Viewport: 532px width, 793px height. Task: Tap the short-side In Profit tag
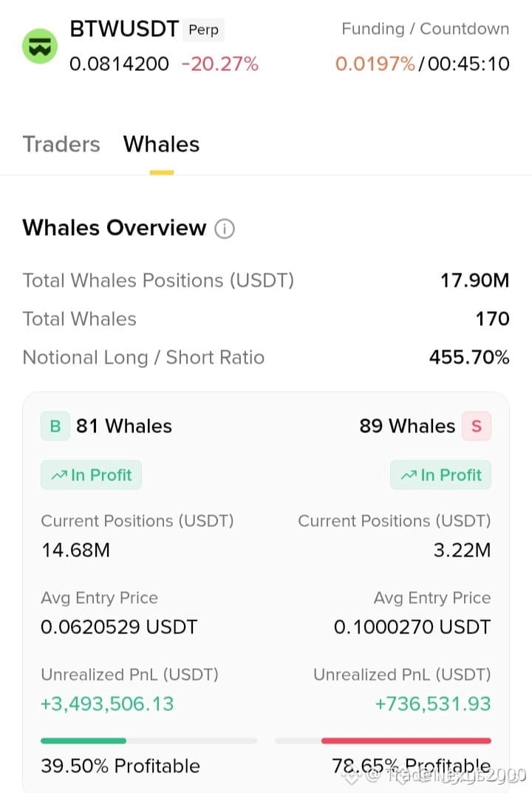pyautogui.click(x=440, y=475)
